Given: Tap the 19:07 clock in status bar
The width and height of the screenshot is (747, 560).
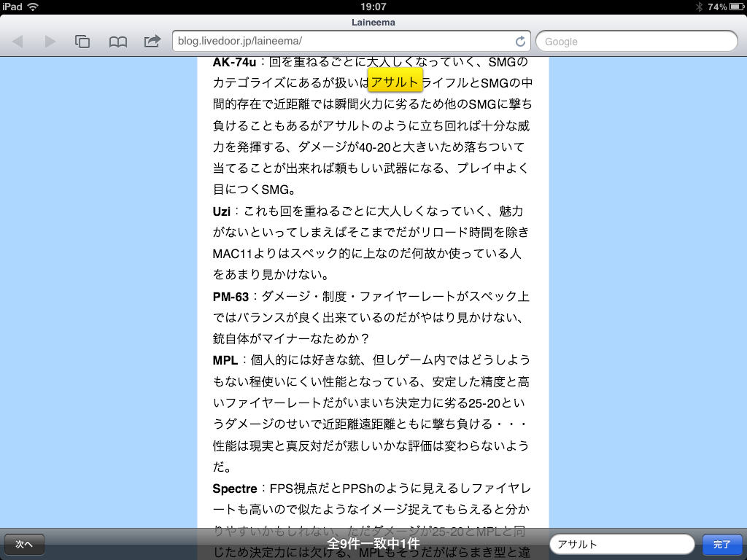Looking at the screenshot, I should click(373, 7).
